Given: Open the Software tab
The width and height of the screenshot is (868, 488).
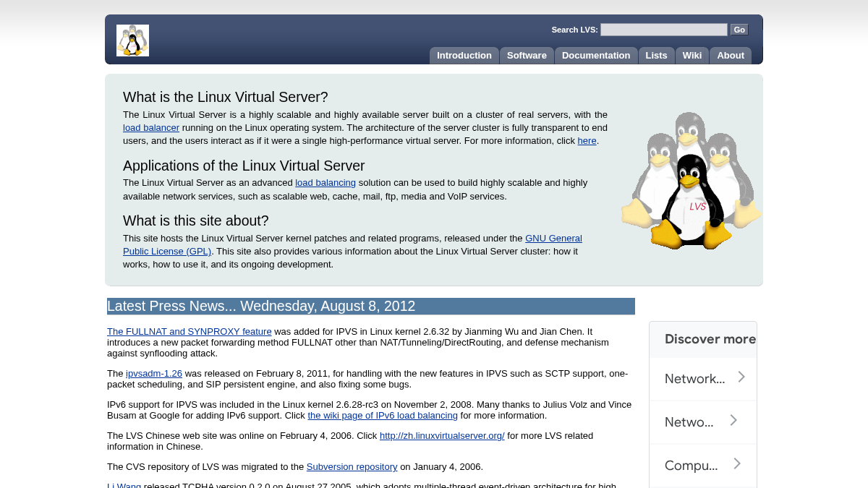Looking at the screenshot, I should point(527,56).
